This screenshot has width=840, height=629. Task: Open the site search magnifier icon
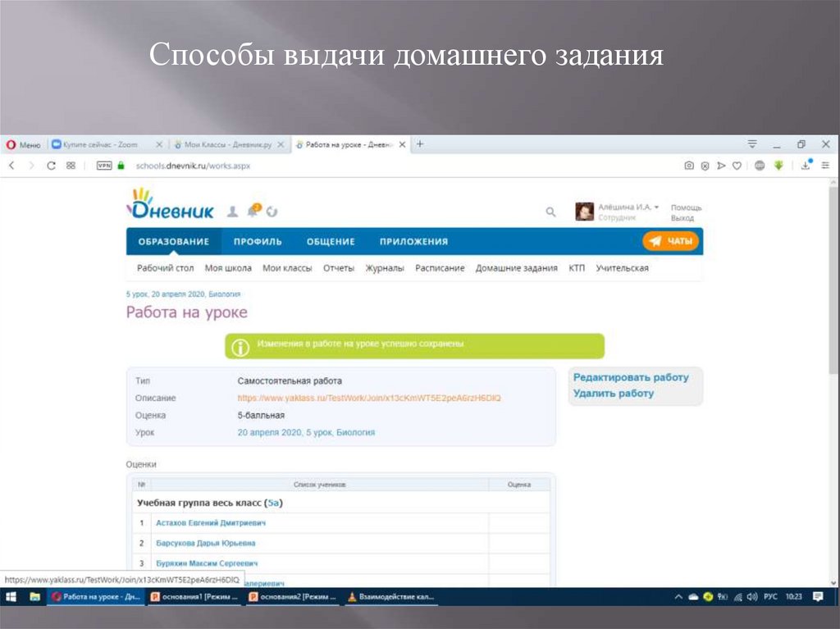pos(550,212)
